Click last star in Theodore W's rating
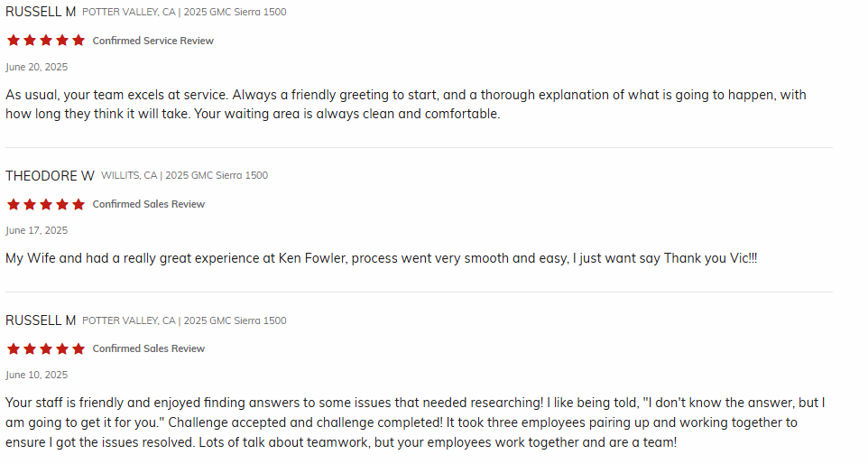868x464 pixels. pyautogui.click(x=78, y=204)
